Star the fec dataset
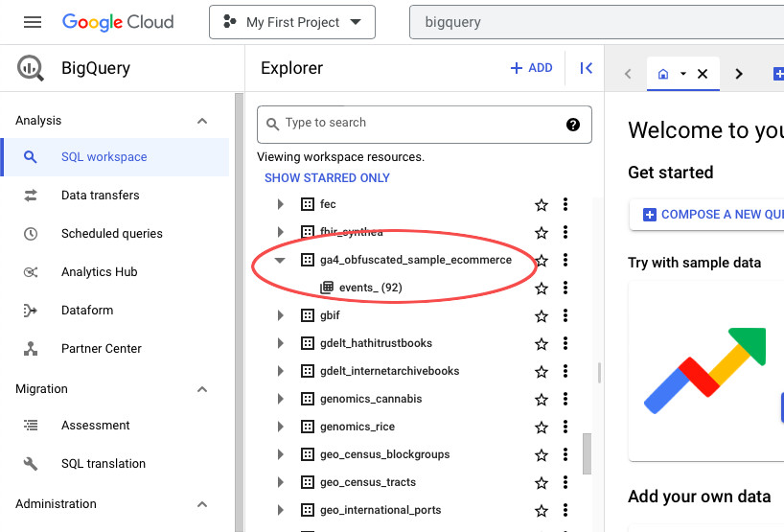 (x=542, y=204)
